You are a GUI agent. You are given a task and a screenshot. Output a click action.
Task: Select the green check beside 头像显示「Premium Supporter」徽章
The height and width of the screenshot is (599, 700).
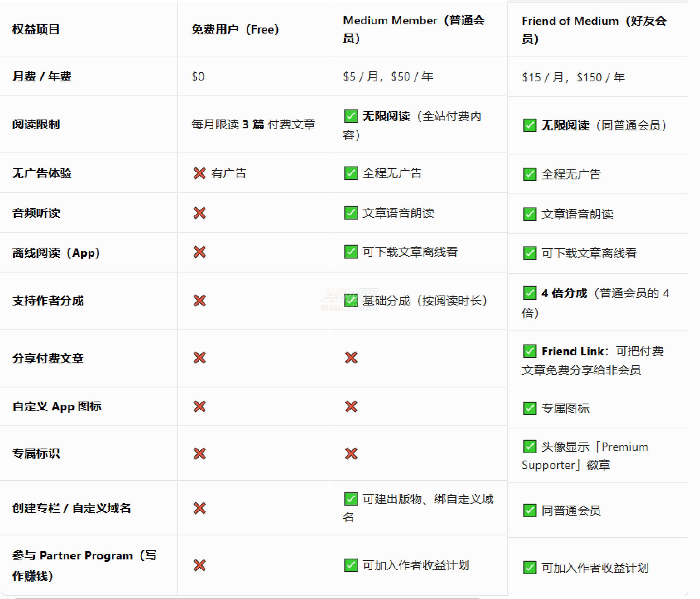pos(530,446)
